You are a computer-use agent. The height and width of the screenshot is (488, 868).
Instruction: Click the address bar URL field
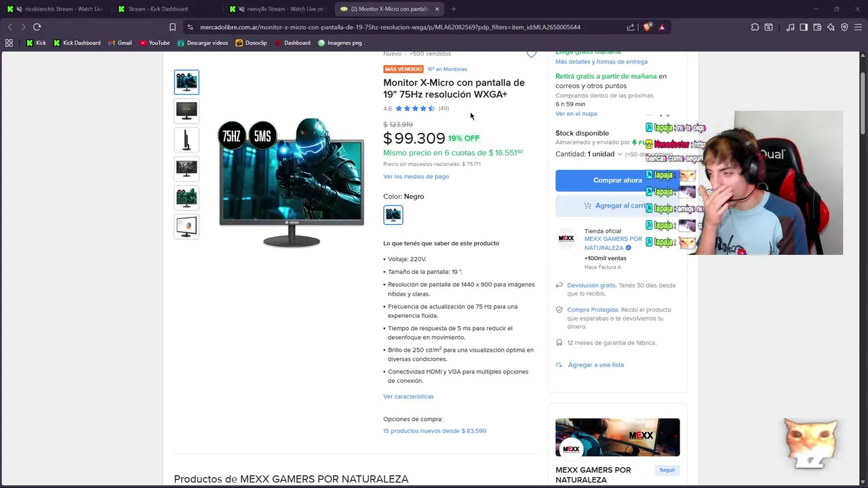[x=407, y=27]
